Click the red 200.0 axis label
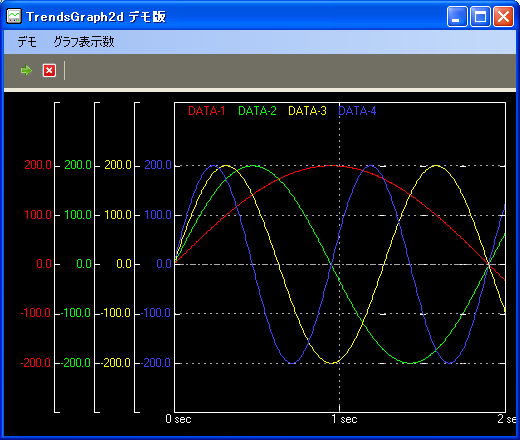The image size is (520, 440). 38,165
